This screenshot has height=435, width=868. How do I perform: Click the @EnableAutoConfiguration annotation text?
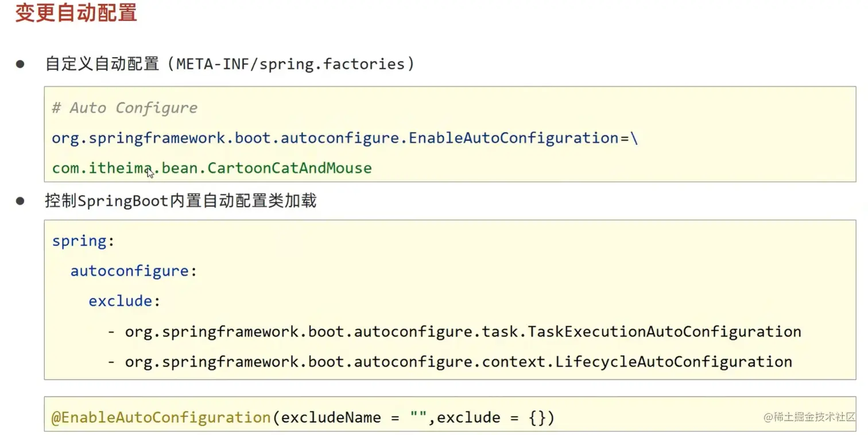(161, 417)
